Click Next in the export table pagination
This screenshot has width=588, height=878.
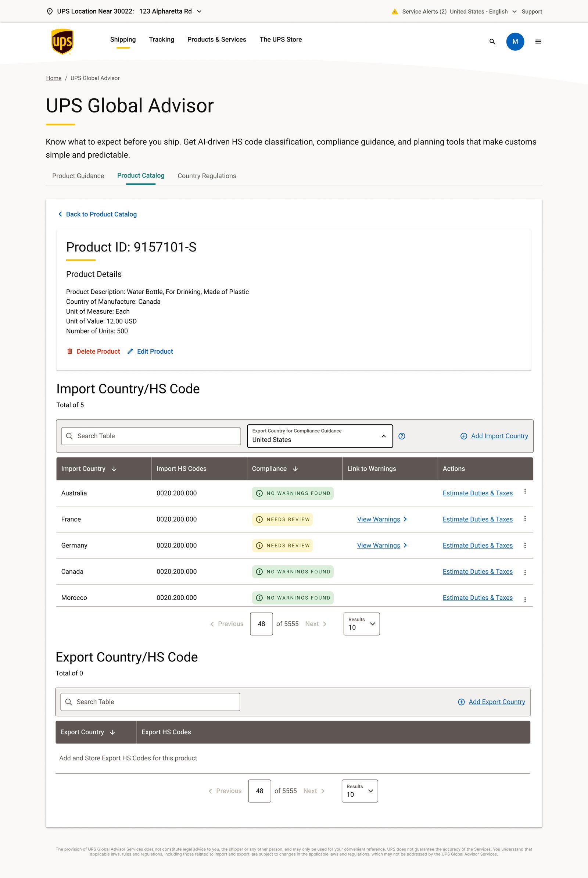coord(314,791)
